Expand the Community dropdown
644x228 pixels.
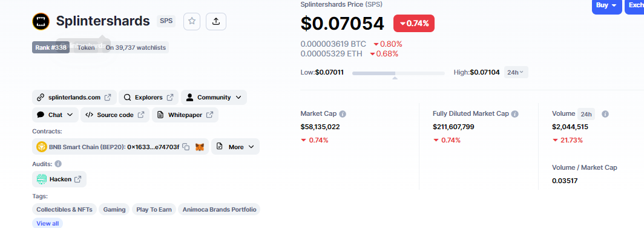pyautogui.click(x=214, y=98)
